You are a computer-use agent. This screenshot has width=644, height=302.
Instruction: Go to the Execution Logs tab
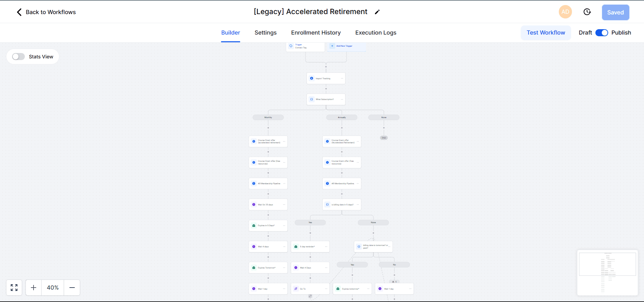point(376,33)
